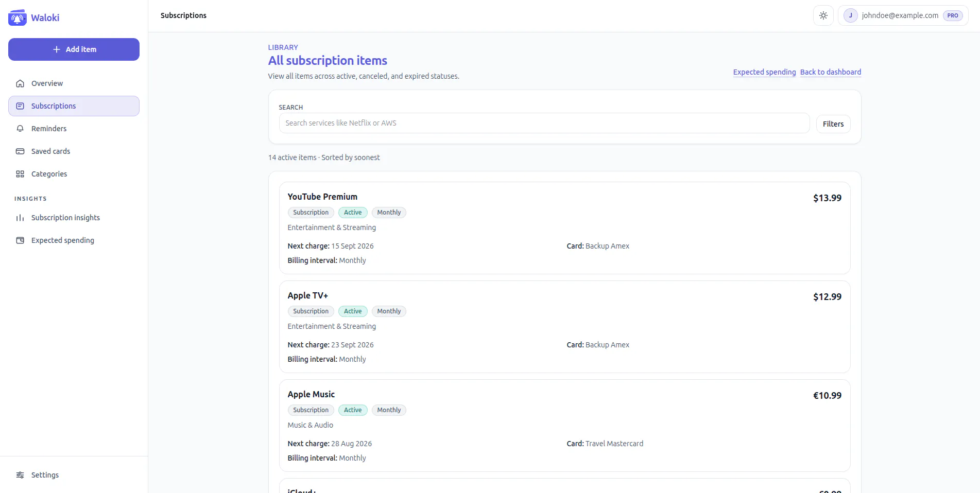Click the Subscription tag on Apple Music
The image size is (980, 493).
coord(311,410)
